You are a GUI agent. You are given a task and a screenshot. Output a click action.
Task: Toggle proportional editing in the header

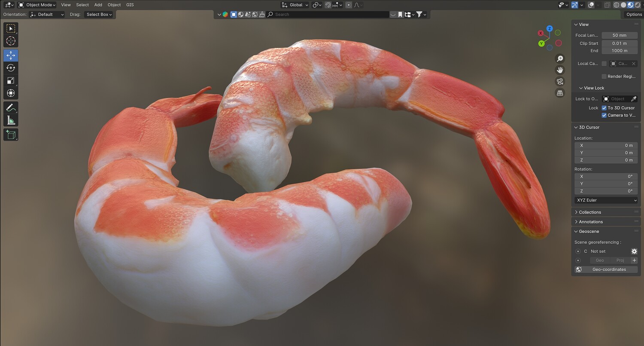[x=349, y=5]
